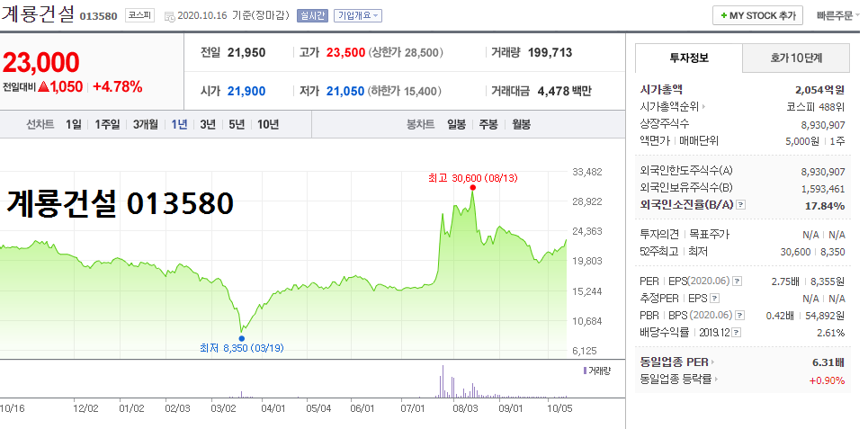Click the 거래대금 value 4,478 백만

click(x=564, y=91)
